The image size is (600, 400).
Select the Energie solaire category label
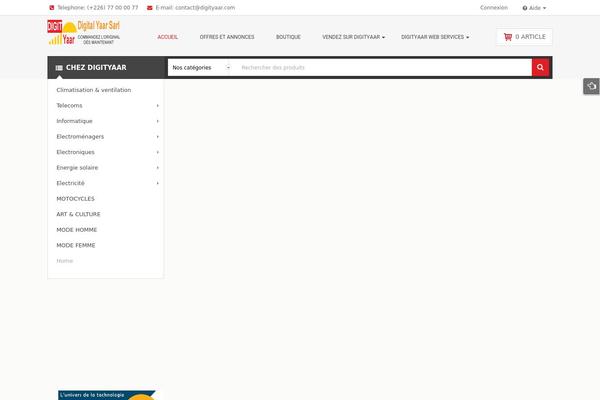77,168
